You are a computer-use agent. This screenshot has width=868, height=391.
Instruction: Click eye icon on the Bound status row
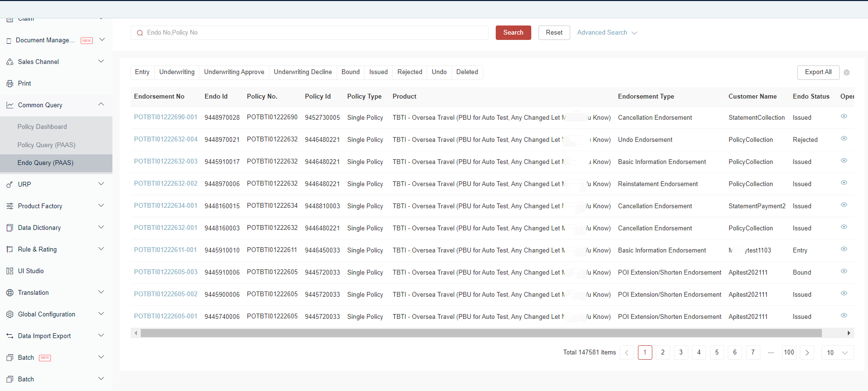(844, 271)
